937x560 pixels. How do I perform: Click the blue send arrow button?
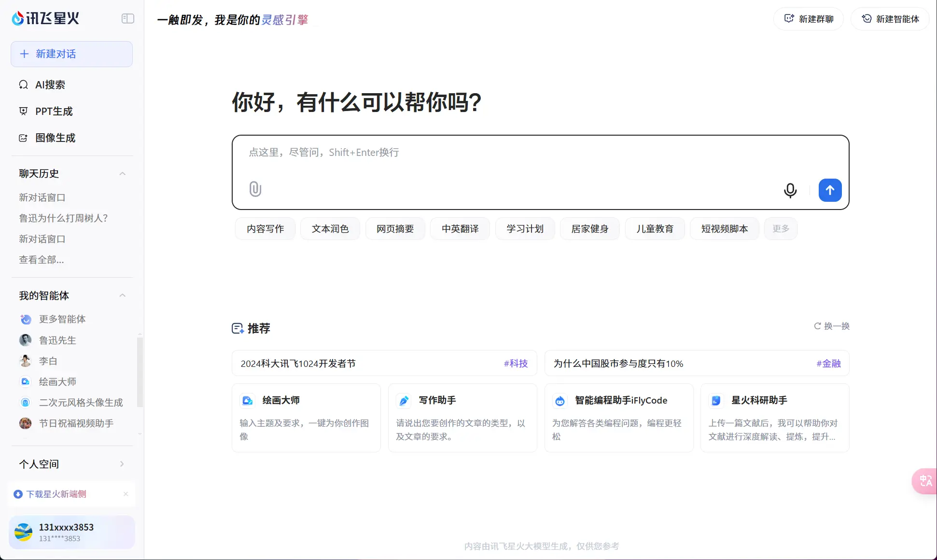point(830,190)
